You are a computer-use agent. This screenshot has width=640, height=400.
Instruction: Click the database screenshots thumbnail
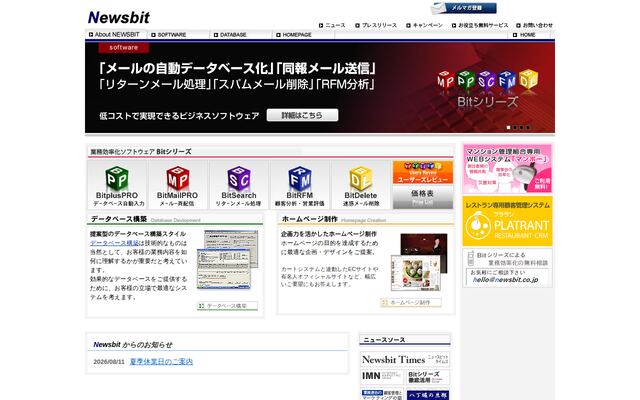(227, 260)
